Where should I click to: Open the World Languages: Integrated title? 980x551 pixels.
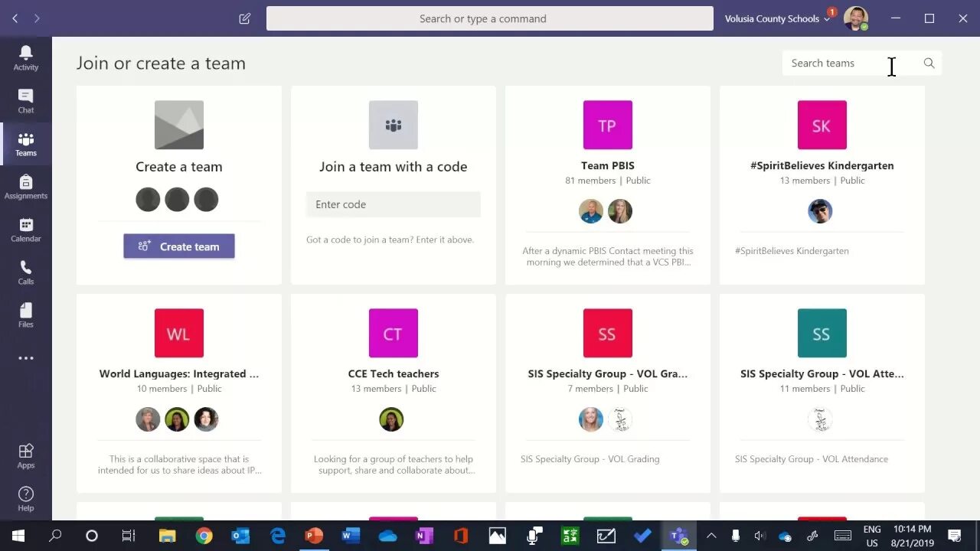tap(178, 373)
